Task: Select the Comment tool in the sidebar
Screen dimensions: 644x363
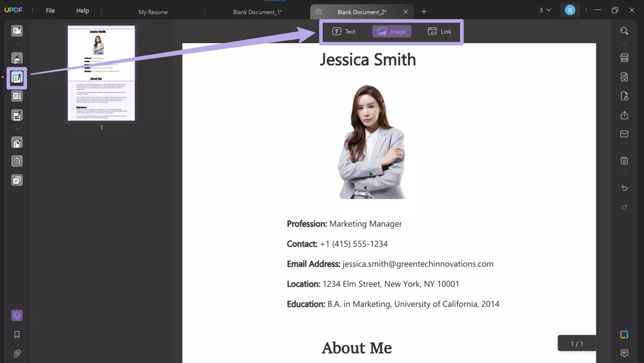Action: pyautogui.click(x=16, y=58)
